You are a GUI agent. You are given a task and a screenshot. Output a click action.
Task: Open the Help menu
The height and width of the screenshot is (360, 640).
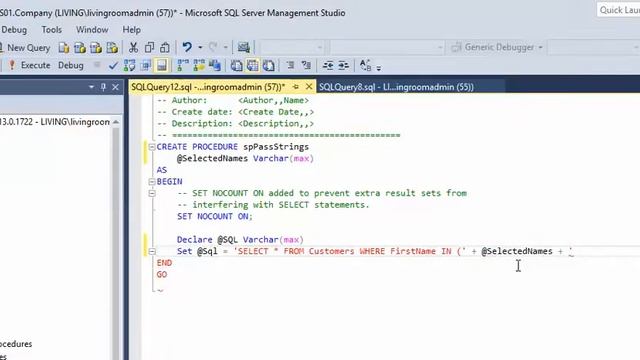pyautogui.click(x=131, y=30)
